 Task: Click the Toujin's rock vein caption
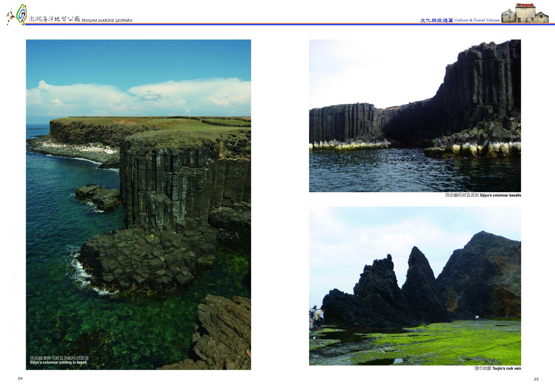507,368
